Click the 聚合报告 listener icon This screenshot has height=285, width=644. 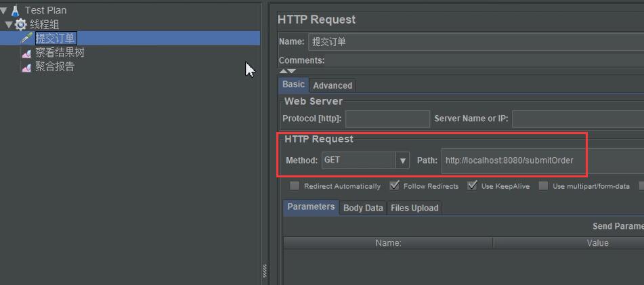point(27,67)
